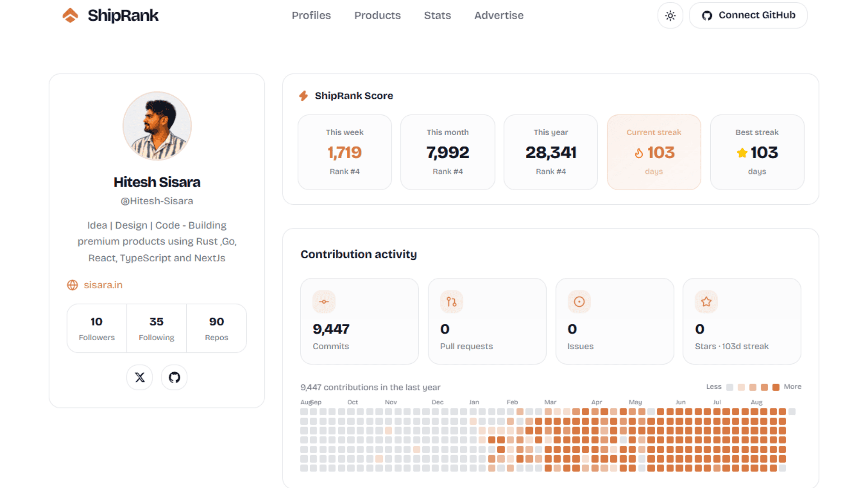The image size is (868, 488).
Task: Click the ShipRank logo icon
Action: [x=70, y=15]
